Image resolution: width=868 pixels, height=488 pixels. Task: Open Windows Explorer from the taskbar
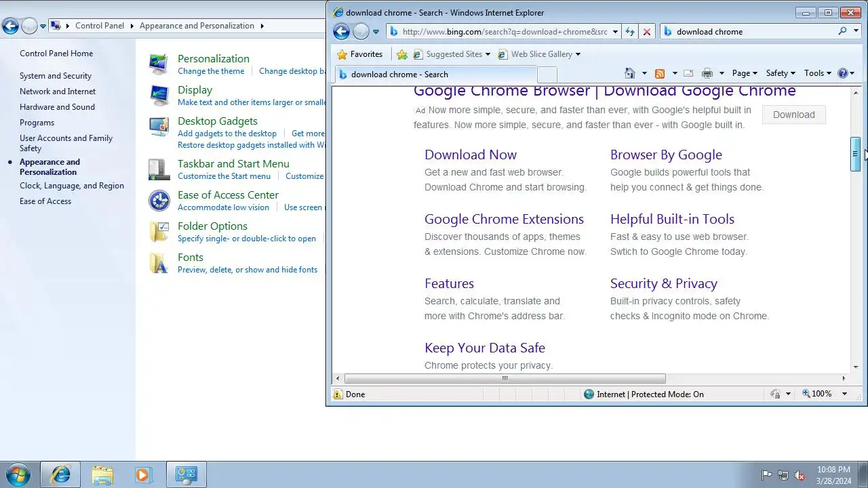[102, 474]
